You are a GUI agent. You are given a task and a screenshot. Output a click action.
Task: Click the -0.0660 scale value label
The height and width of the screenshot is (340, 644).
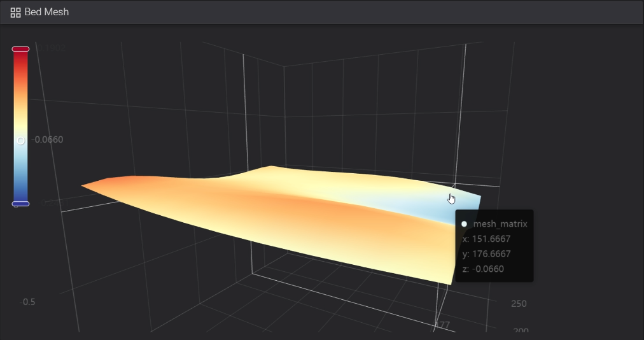coord(47,139)
